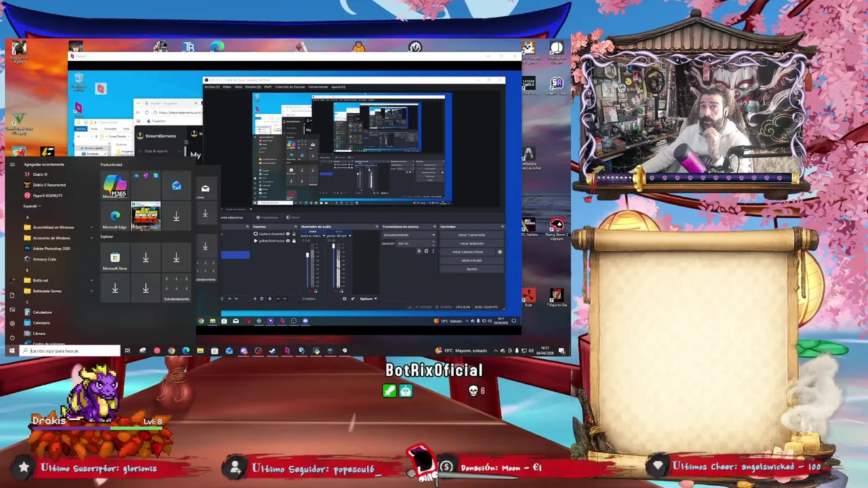Image resolution: width=868 pixels, height=488 pixels.
Task: Toggle lock on Captura de pantalla source
Action: (294, 234)
